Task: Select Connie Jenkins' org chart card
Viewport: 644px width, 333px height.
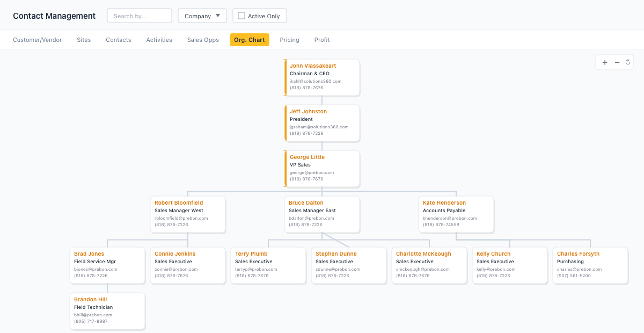Action: 188,265
